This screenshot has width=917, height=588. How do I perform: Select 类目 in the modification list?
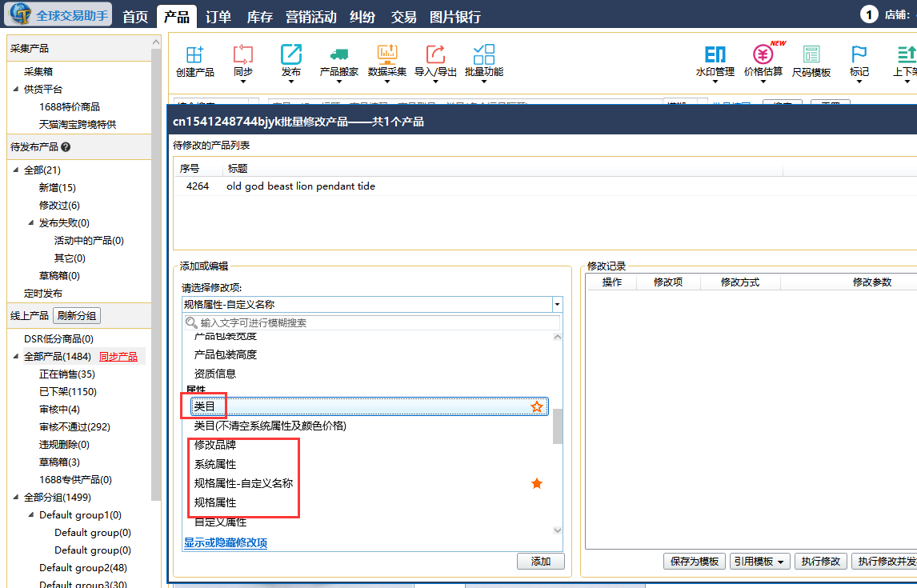coord(370,407)
